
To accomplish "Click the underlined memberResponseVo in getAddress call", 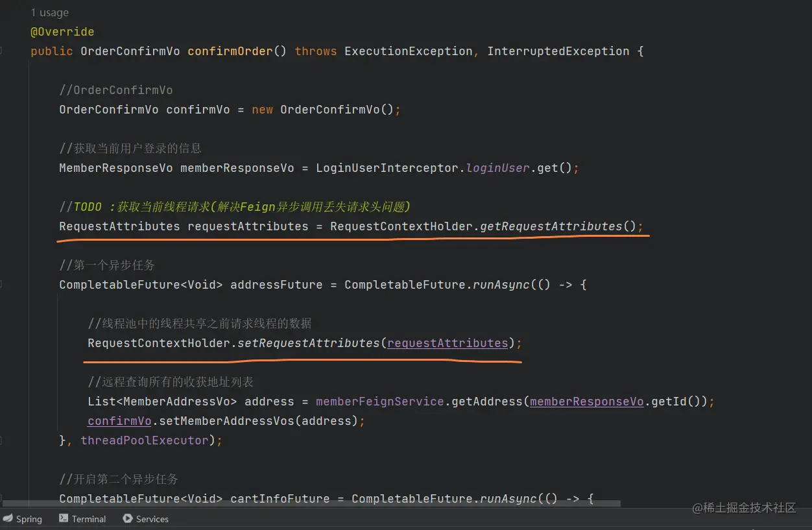I will point(587,402).
